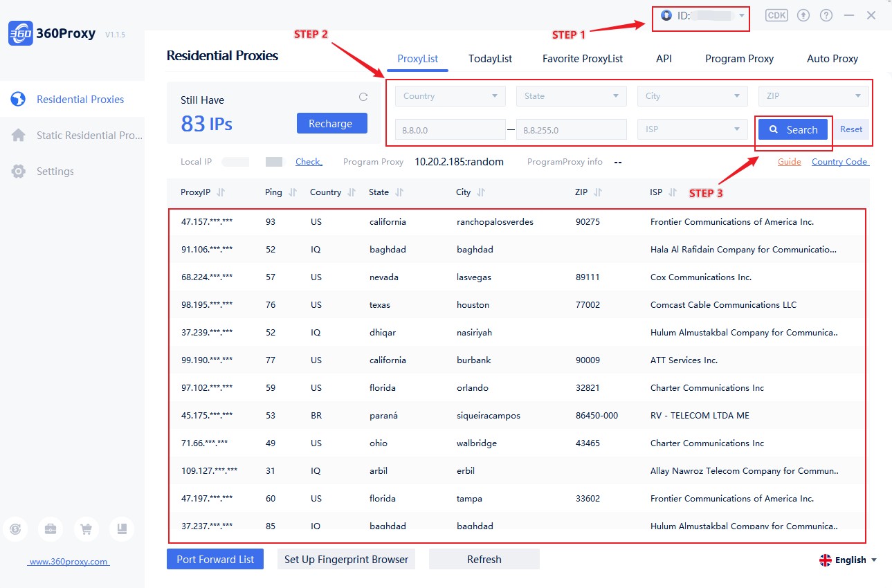The height and width of the screenshot is (588, 892).
Task: Open Settings from the sidebar
Action: [x=72, y=172]
